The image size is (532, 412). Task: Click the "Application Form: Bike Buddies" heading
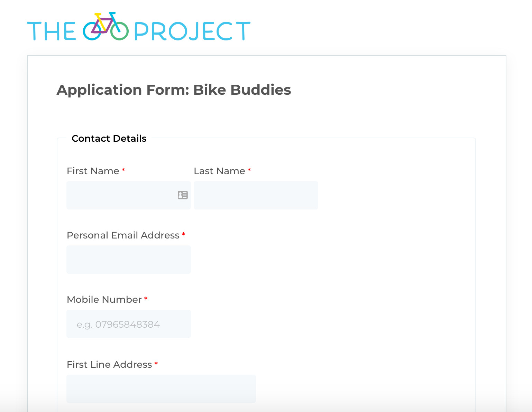(174, 90)
